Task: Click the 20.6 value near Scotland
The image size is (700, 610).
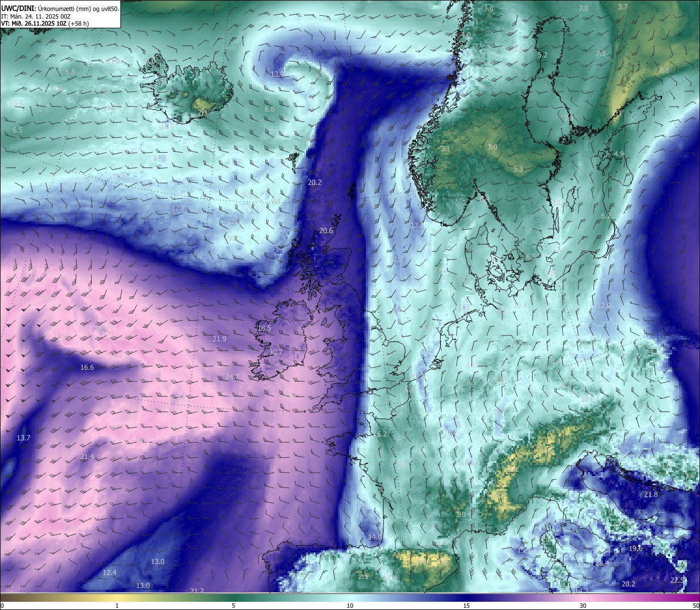Action: 326,231
